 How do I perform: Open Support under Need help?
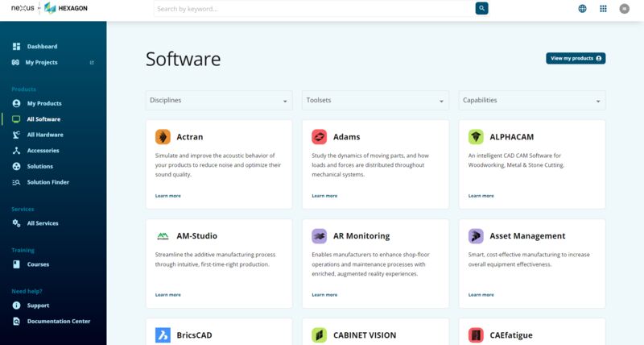(x=38, y=306)
